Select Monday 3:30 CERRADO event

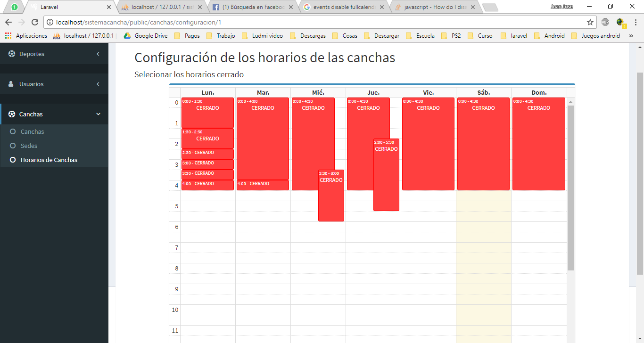click(x=207, y=175)
